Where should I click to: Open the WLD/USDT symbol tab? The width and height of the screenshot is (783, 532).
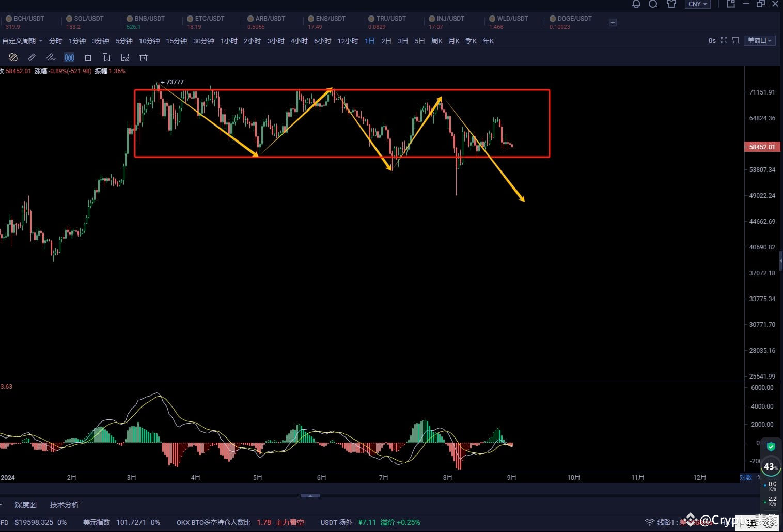coord(508,22)
